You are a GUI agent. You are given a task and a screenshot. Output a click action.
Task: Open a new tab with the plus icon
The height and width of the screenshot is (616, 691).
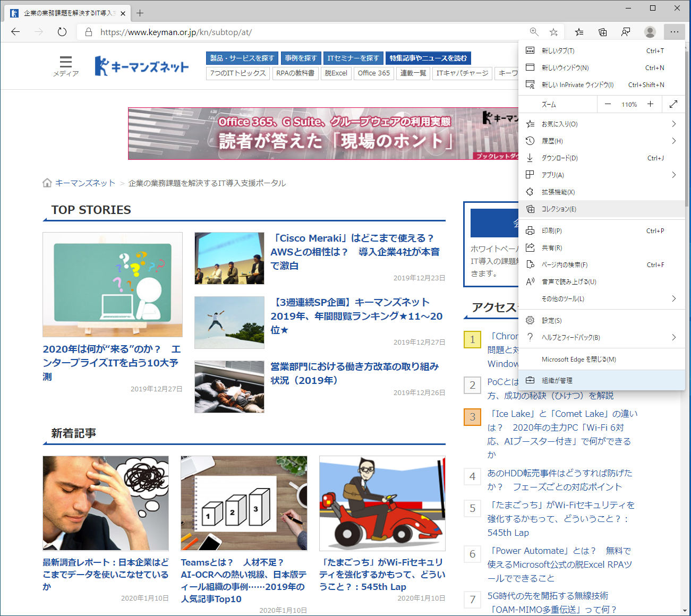point(140,13)
